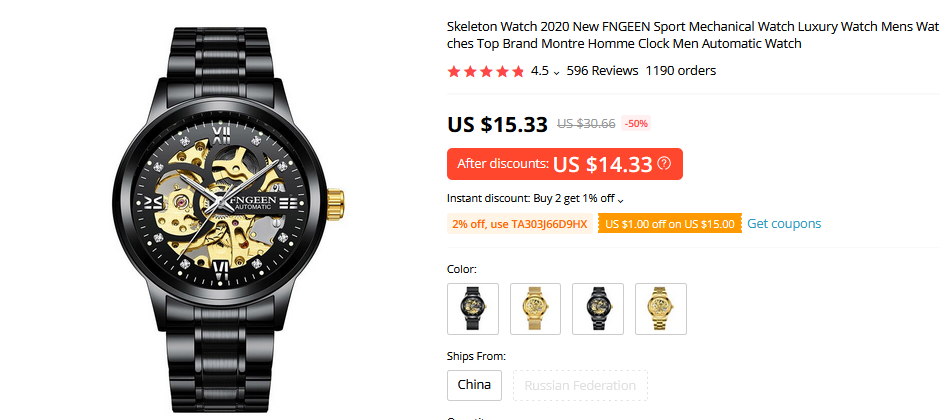Click the 1190 orders count

680,71
